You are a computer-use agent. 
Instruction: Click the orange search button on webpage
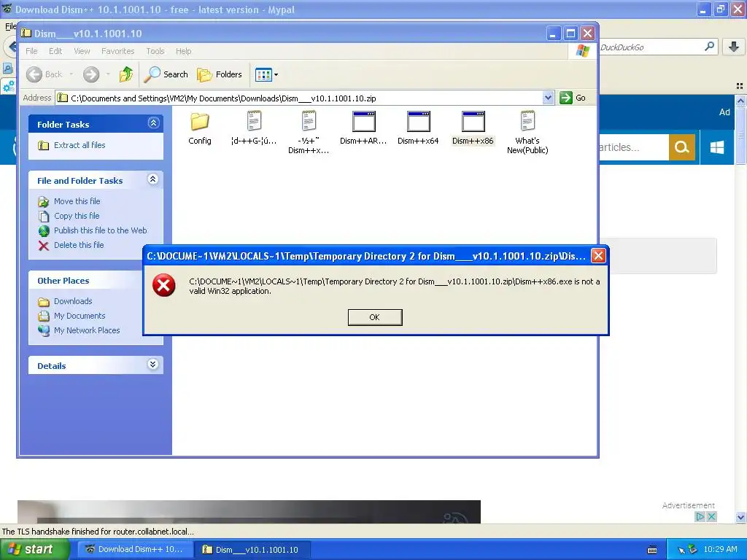click(682, 147)
